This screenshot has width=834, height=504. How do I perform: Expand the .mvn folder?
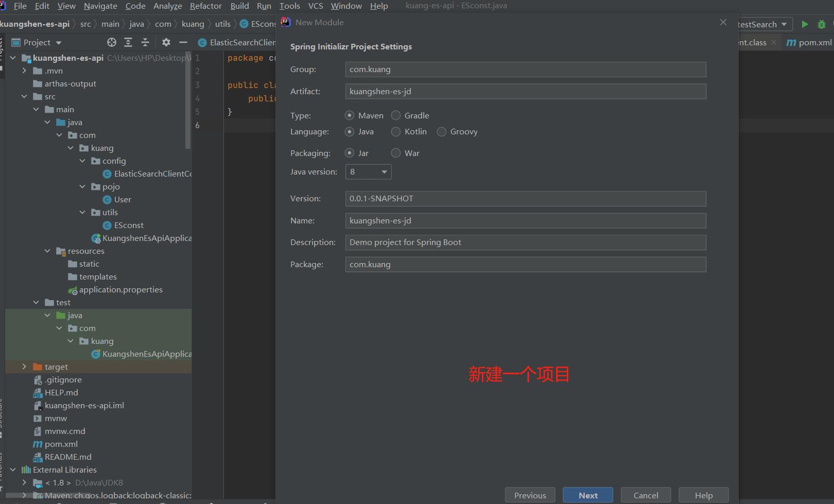pos(24,71)
